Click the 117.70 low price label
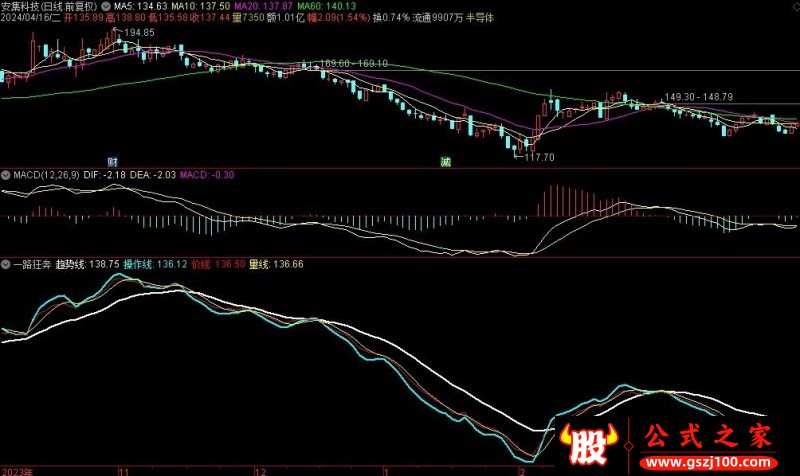The width and height of the screenshot is (800, 476). (538, 157)
